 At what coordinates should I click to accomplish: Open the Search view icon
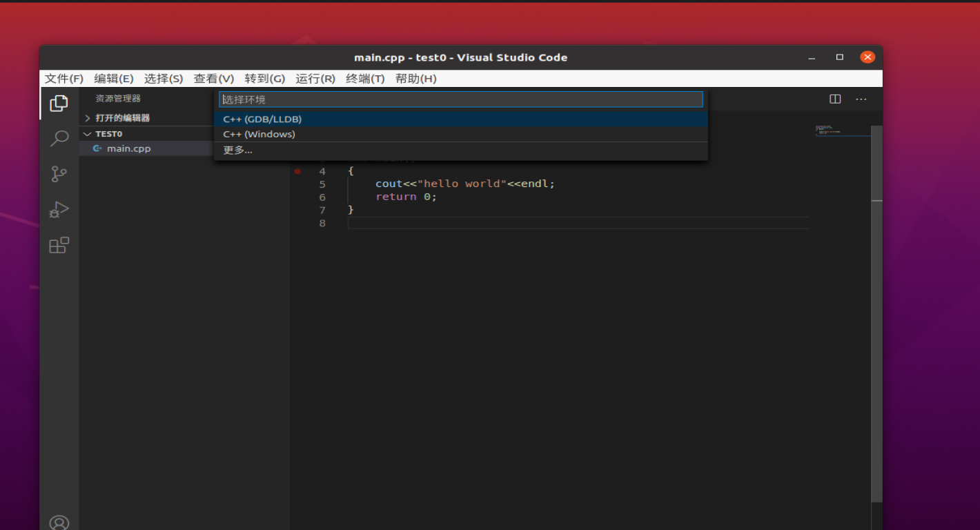pyautogui.click(x=59, y=139)
